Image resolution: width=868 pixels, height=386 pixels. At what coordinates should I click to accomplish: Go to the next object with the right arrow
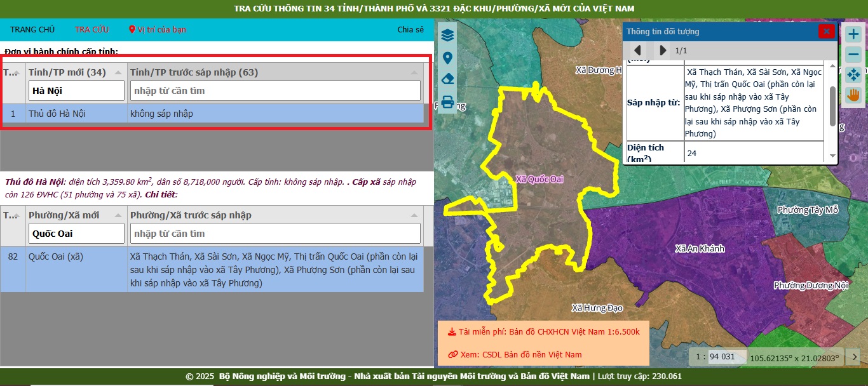click(x=662, y=50)
